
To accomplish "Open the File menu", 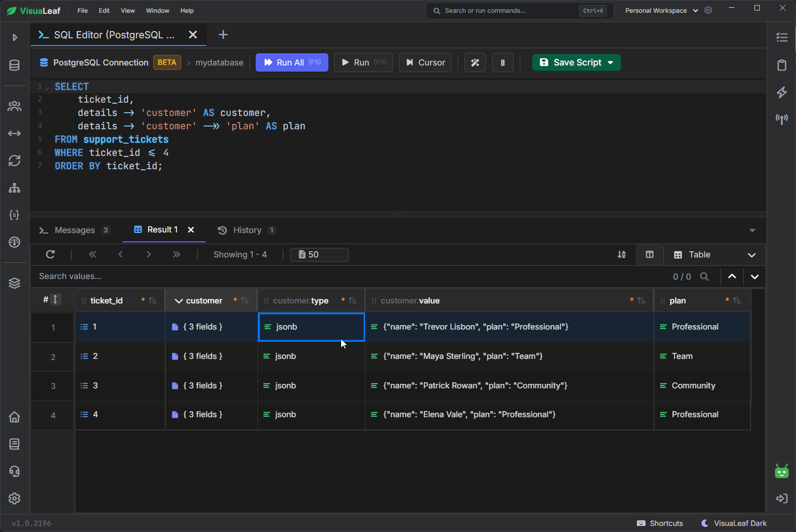I will pyautogui.click(x=83, y=11).
